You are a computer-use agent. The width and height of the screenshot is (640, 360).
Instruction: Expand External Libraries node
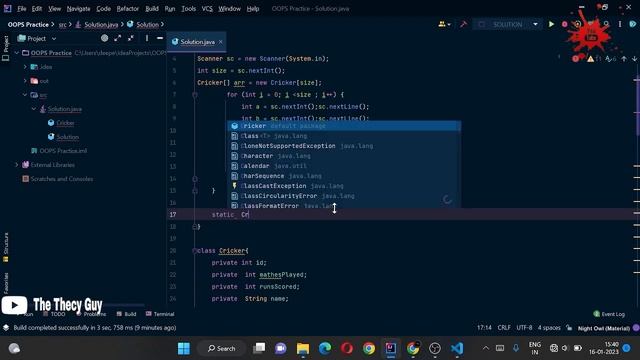coord(17,165)
